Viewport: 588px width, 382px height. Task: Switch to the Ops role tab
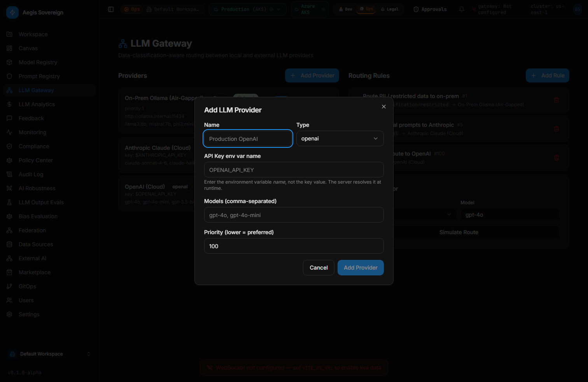366,9
